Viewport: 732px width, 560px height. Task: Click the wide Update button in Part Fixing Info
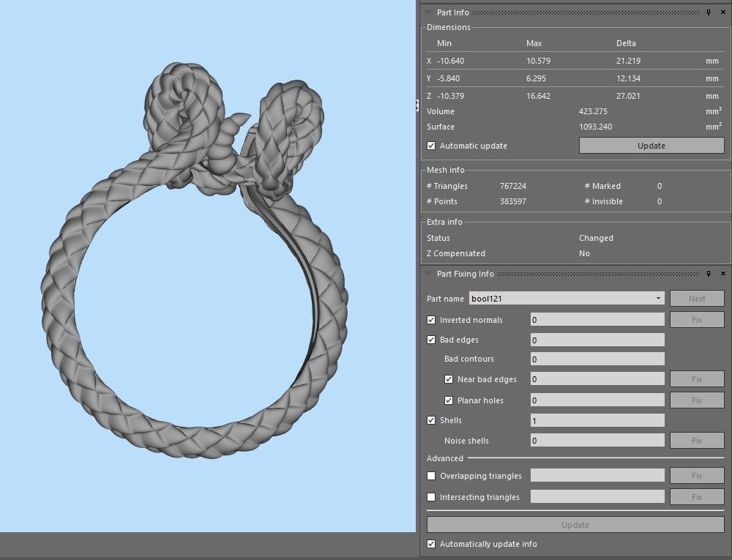(x=575, y=525)
